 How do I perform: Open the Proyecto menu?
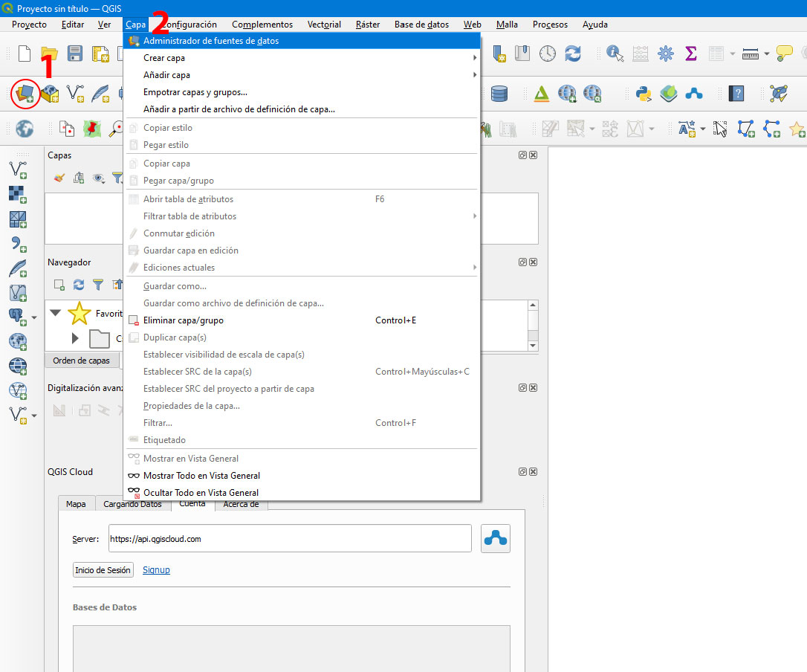[x=29, y=25]
